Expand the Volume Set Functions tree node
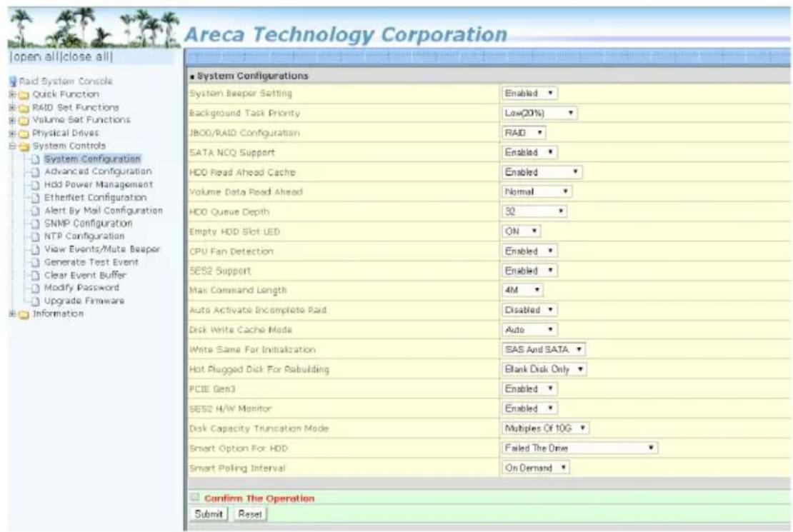This screenshot has width=793, height=532. 12,120
